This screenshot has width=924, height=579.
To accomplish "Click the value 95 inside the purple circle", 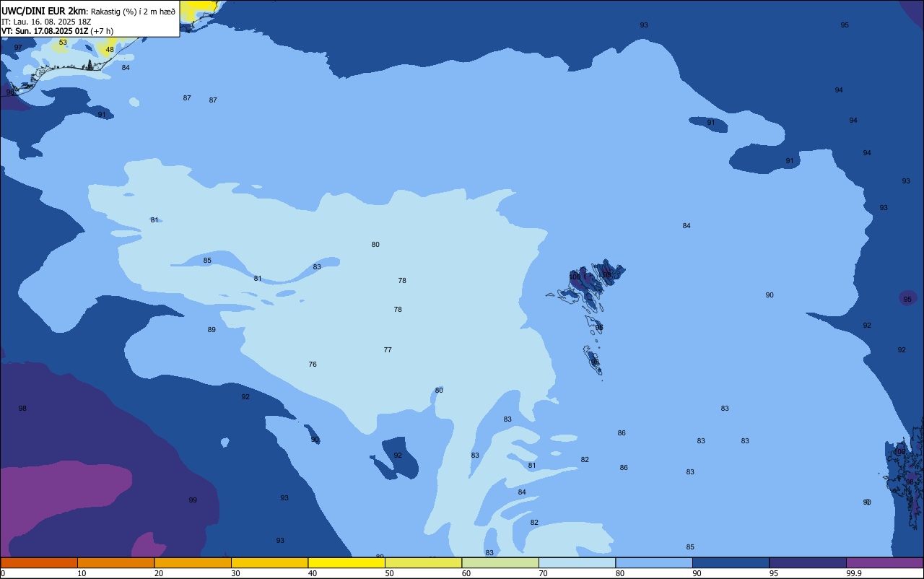I will coord(907,300).
